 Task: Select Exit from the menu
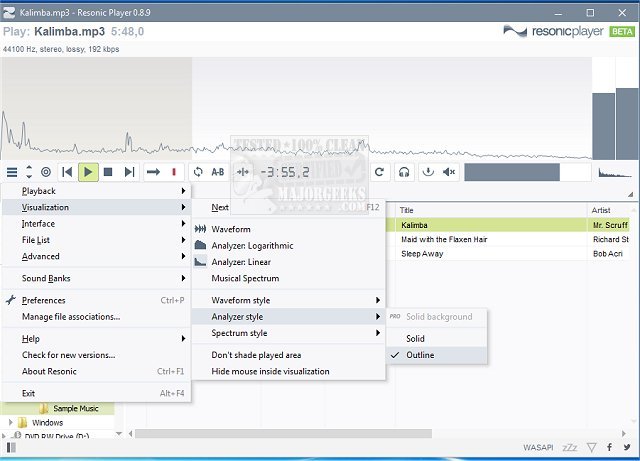(x=96, y=393)
